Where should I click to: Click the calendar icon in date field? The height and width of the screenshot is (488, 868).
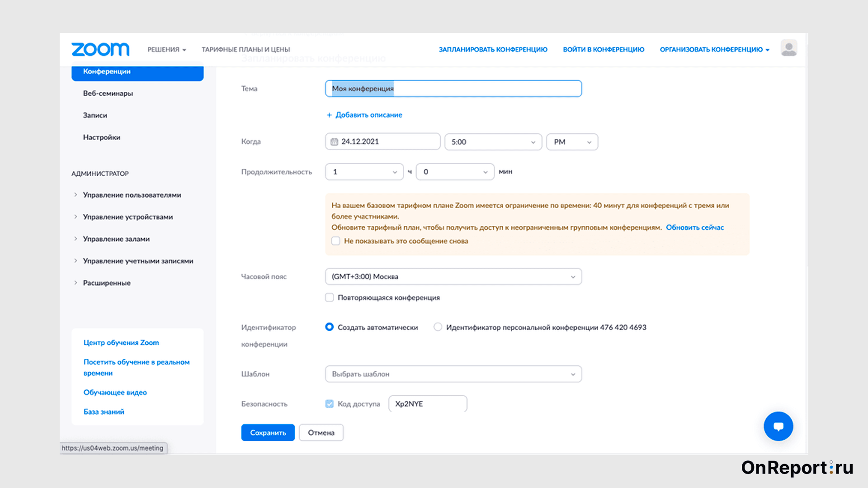[x=334, y=142]
